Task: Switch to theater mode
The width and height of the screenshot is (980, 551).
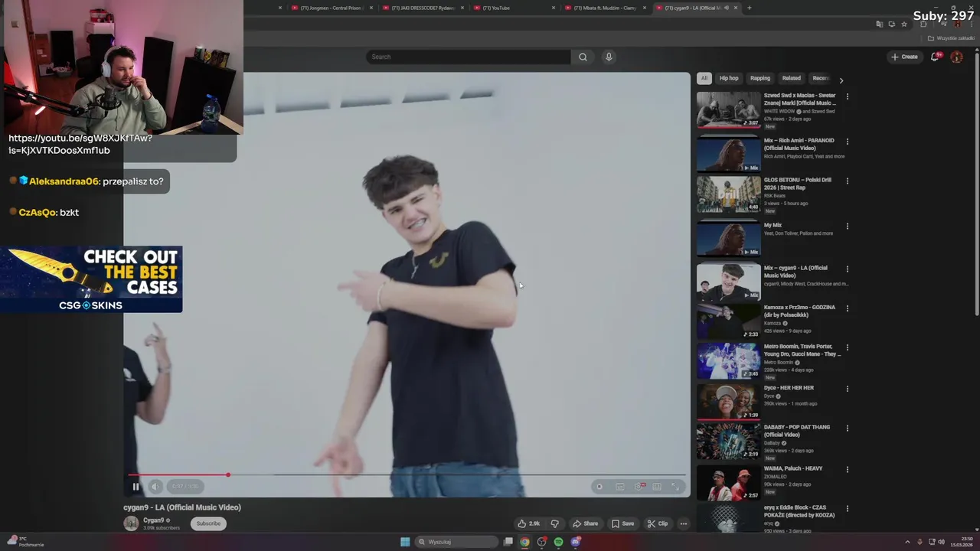Action: tap(657, 486)
